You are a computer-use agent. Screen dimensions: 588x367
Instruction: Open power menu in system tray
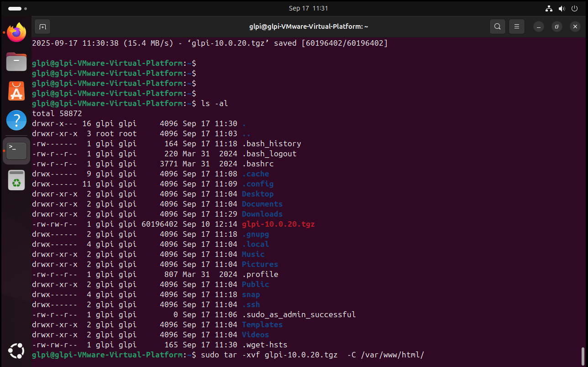click(x=574, y=8)
